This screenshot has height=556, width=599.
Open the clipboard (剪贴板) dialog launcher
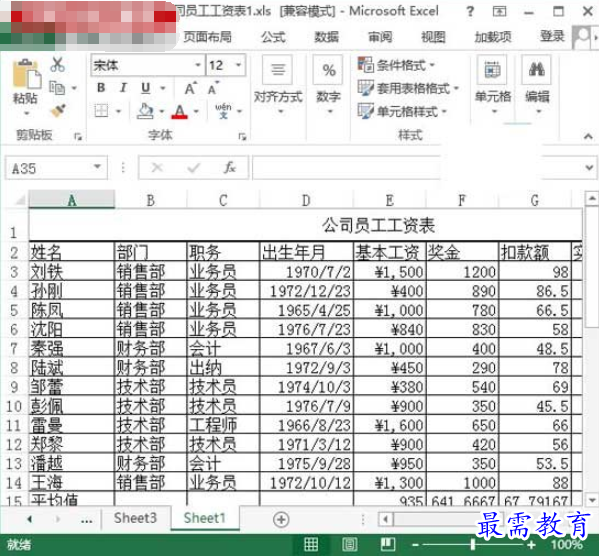pyautogui.click(x=78, y=136)
